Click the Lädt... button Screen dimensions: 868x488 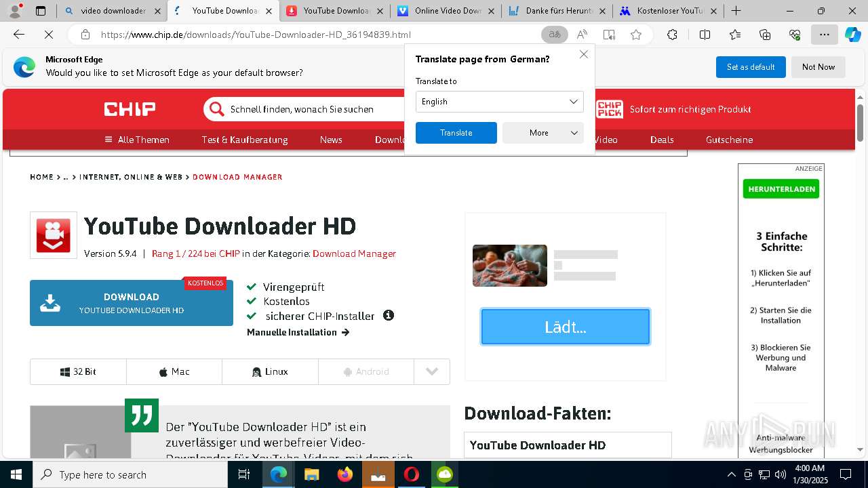(566, 327)
